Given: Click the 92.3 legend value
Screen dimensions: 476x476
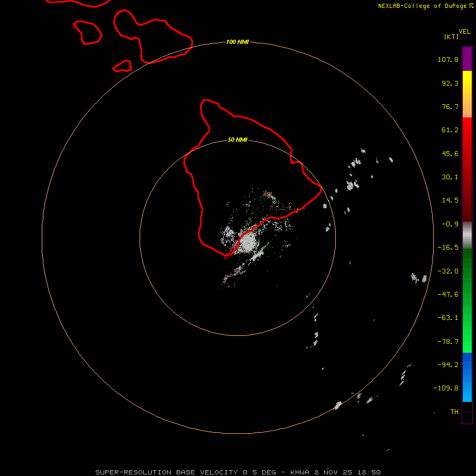Looking at the screenshot, I should pos(450,83).
